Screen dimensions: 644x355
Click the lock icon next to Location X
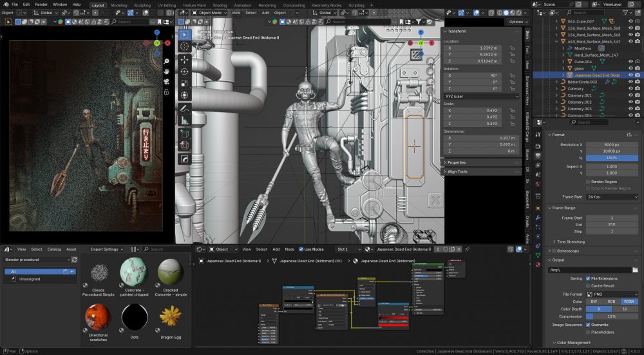(512, 48)
